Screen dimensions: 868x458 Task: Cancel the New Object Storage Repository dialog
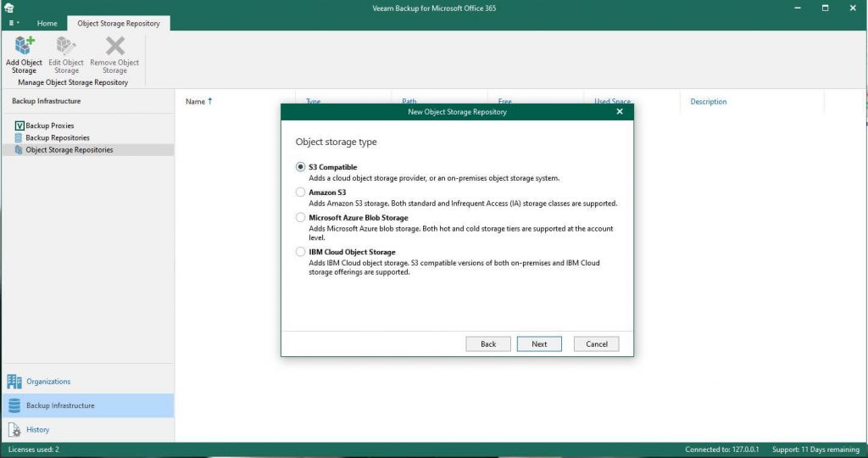point(597,343)
